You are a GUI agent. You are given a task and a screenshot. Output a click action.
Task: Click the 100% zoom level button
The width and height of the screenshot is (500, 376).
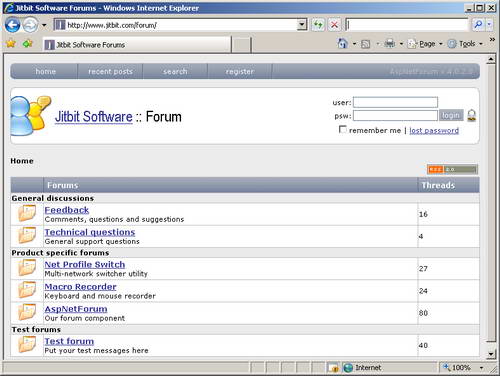pyautogui.click(x=457, y=368)
